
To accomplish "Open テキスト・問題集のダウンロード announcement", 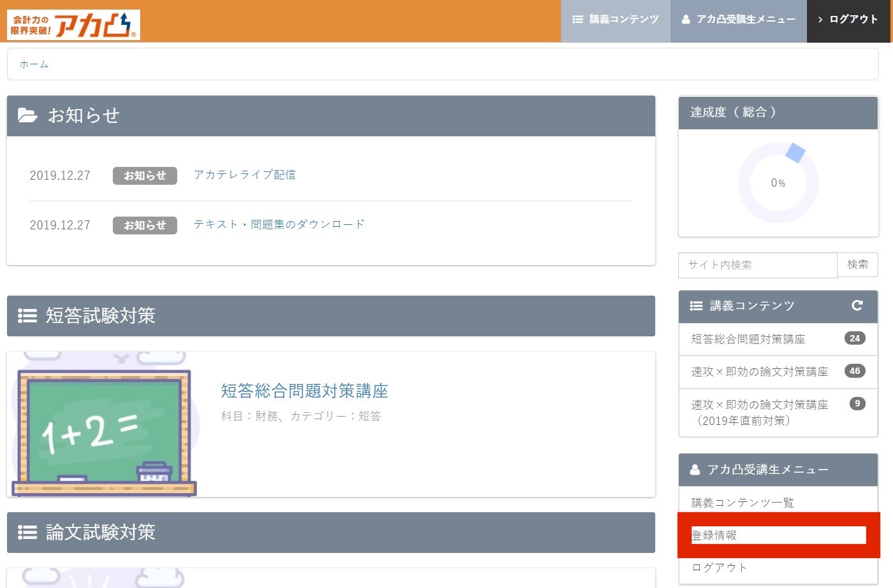I will coord(279,224).
